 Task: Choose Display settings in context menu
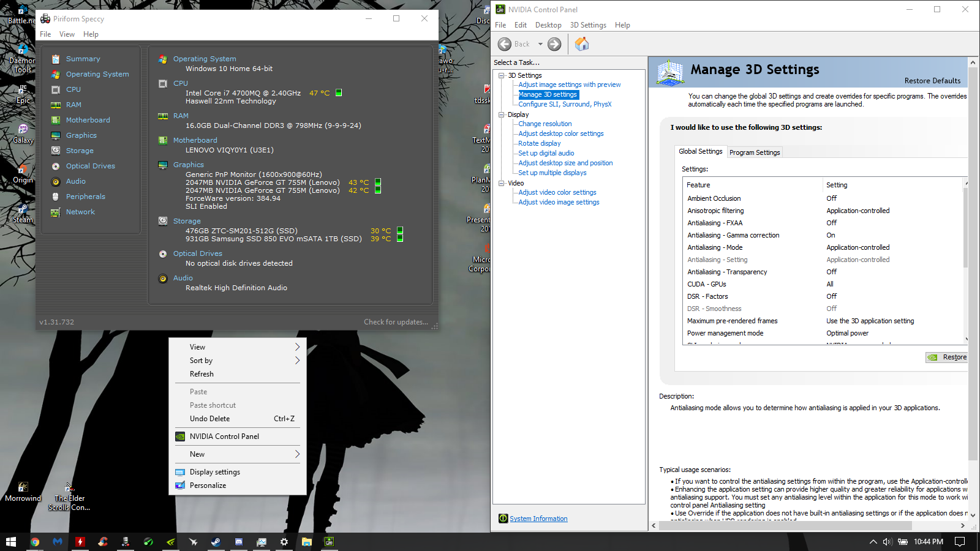(237, 472)
